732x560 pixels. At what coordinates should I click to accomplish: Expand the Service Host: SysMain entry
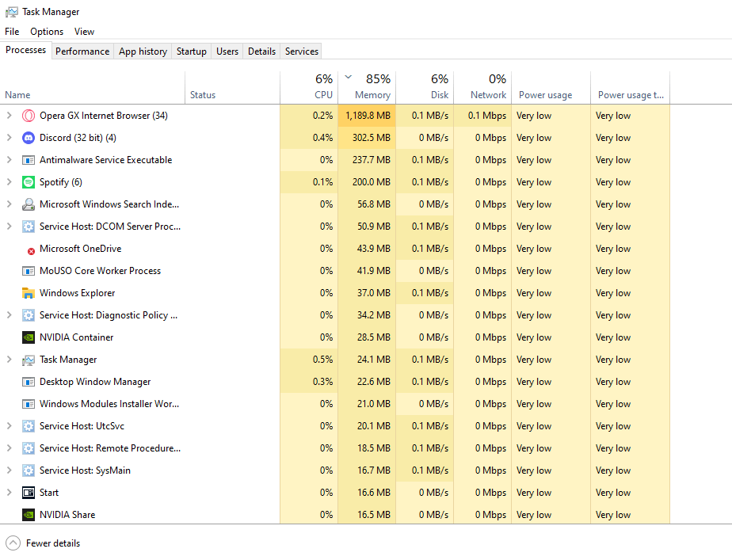click(x=10, y=470)
